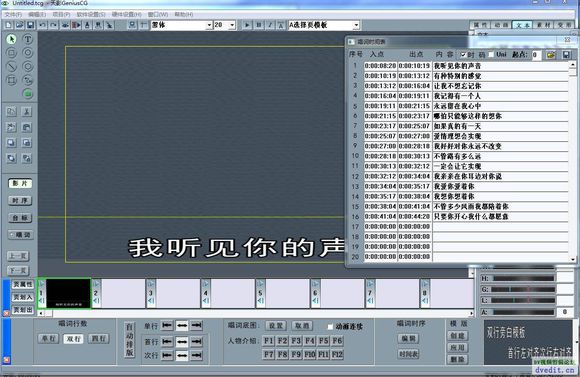
Task: Toggle the 时码 timecode checkbox
Action: pos(463,55)
